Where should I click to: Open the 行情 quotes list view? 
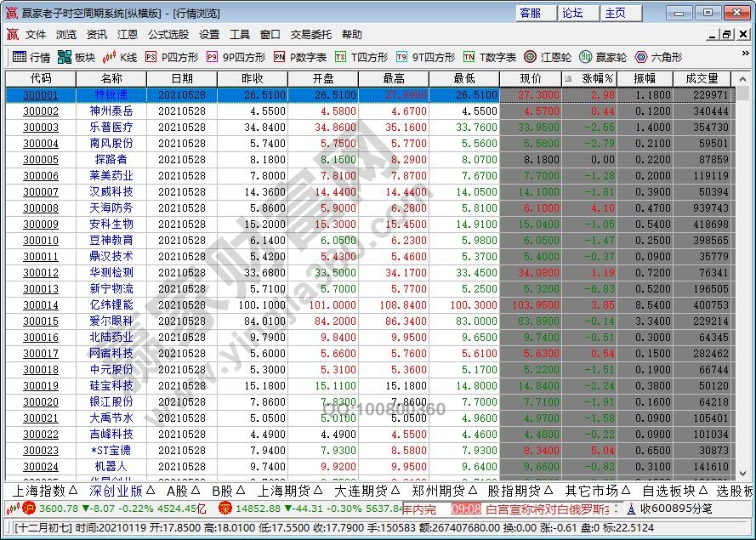click(x=32, y=57)
